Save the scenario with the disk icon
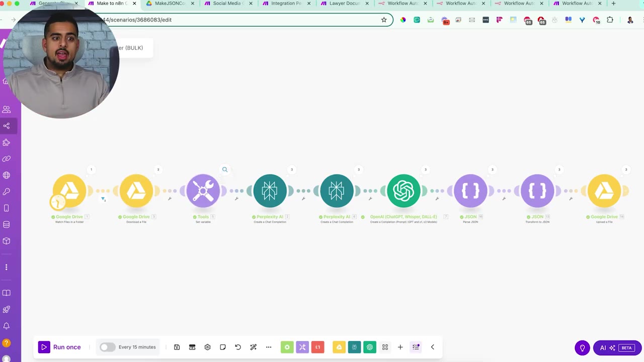644x362 pixels. point(177,347)
